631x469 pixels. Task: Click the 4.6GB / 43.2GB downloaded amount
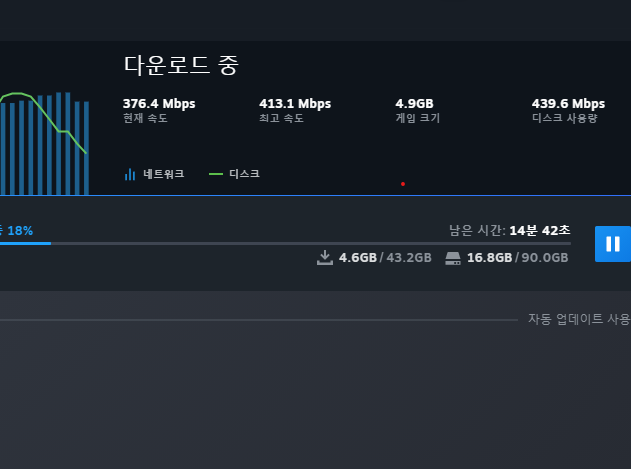click(385, 258)
